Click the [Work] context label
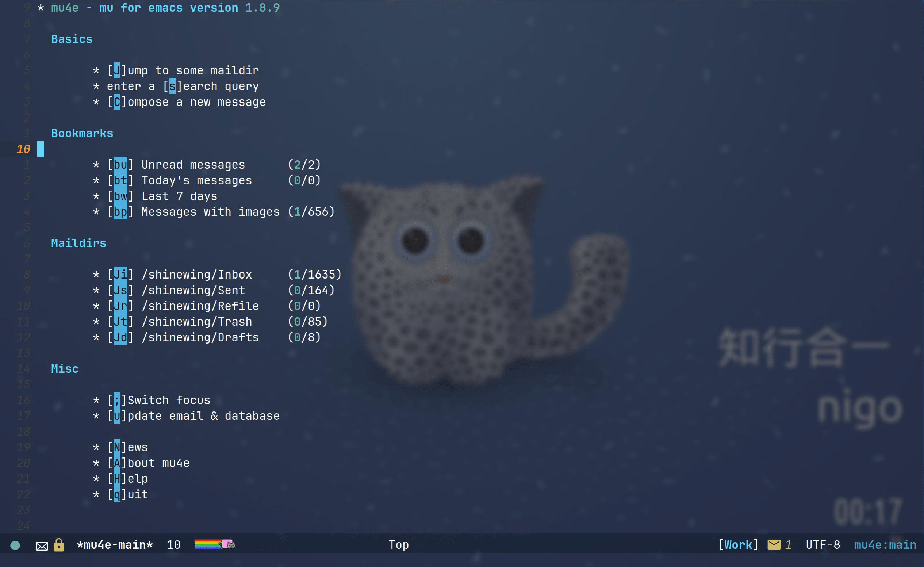The height and width of the screenshot is (567, 924). coord(738,544)
